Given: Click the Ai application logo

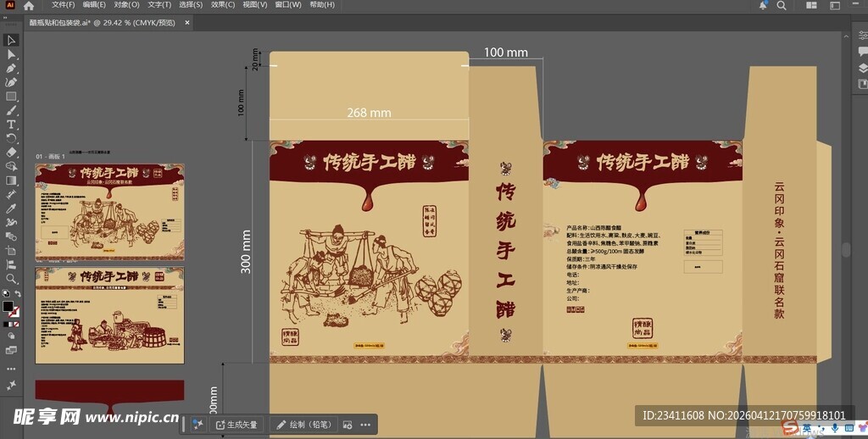Looking at the screenshot, I should [x=9, y=5].
